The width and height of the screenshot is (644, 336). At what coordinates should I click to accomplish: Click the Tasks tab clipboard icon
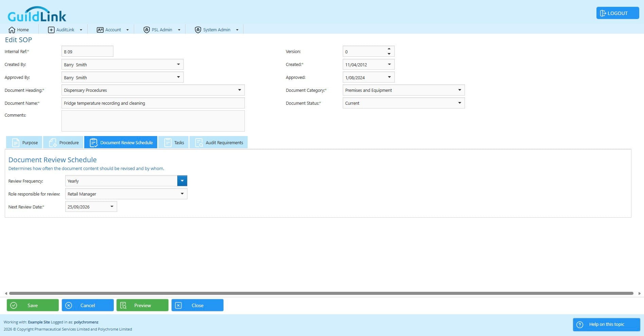(168, 142)
